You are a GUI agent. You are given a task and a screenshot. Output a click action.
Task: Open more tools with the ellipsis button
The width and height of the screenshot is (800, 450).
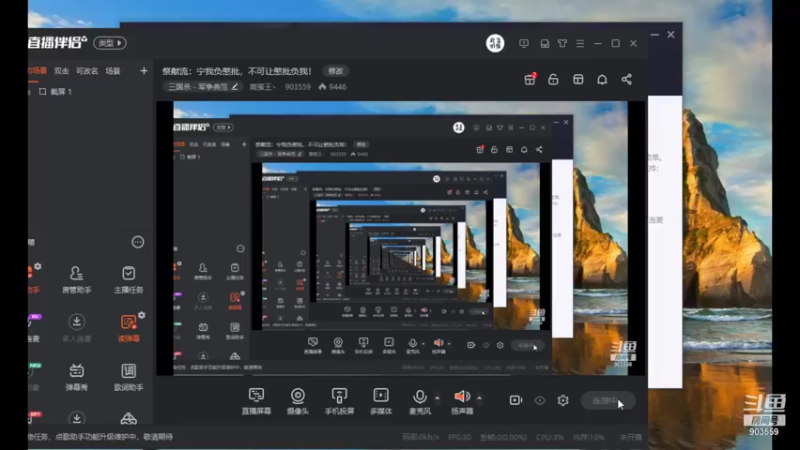(x=138, y=242)
